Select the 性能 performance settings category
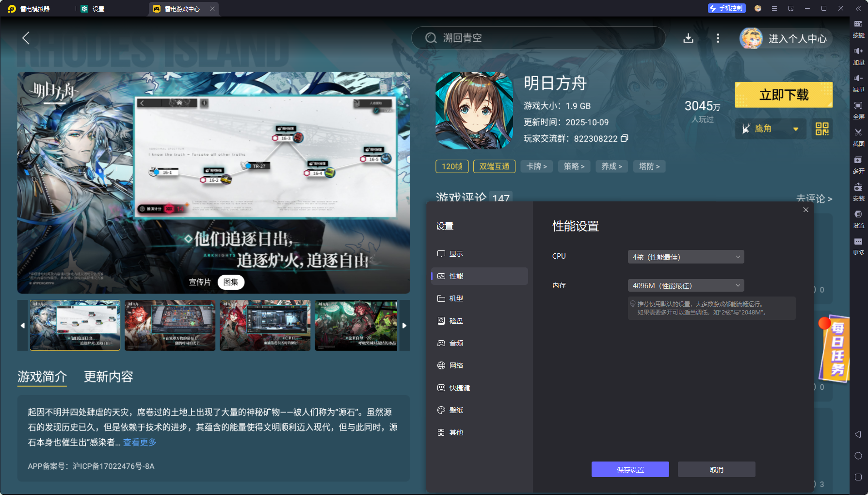Image resolution: width=868 pixels, height=495 pixels. (x=456, y=276)
